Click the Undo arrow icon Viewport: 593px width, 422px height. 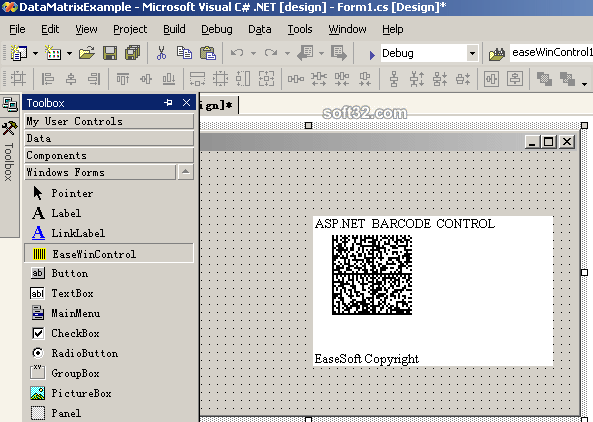237,53
